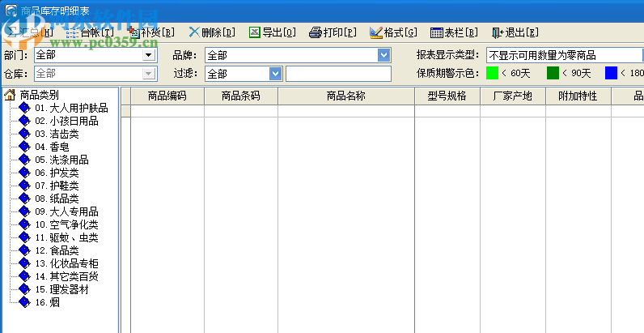Click the filter text input field
The image size is (644, 333).
pyautogui.click(x=338, y=74)
